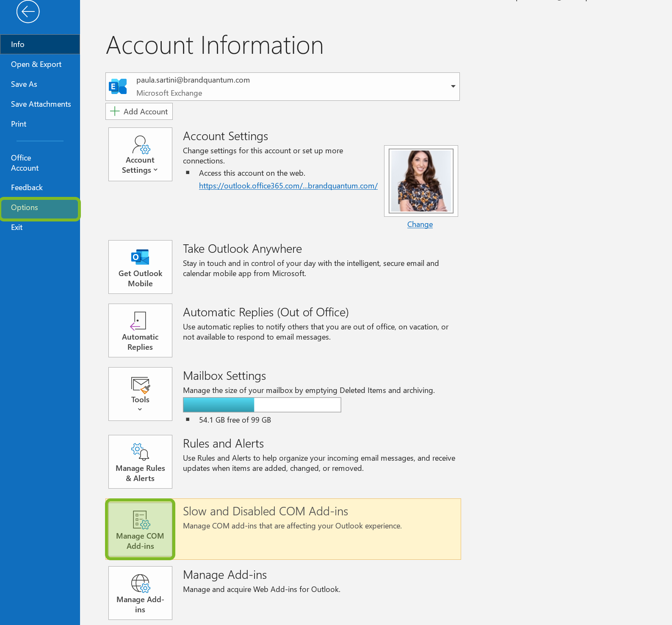Click the Account Settings section heading
672x625 pixels.
225,136
